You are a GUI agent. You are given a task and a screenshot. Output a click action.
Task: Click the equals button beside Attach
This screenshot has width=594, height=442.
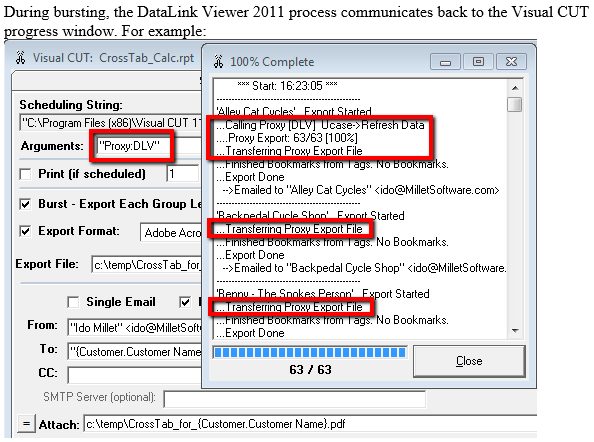click(26, 423)
